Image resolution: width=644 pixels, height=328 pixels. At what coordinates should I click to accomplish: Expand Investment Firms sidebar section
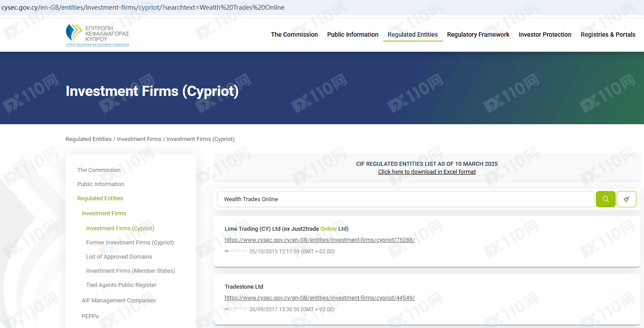click(104, 214)
